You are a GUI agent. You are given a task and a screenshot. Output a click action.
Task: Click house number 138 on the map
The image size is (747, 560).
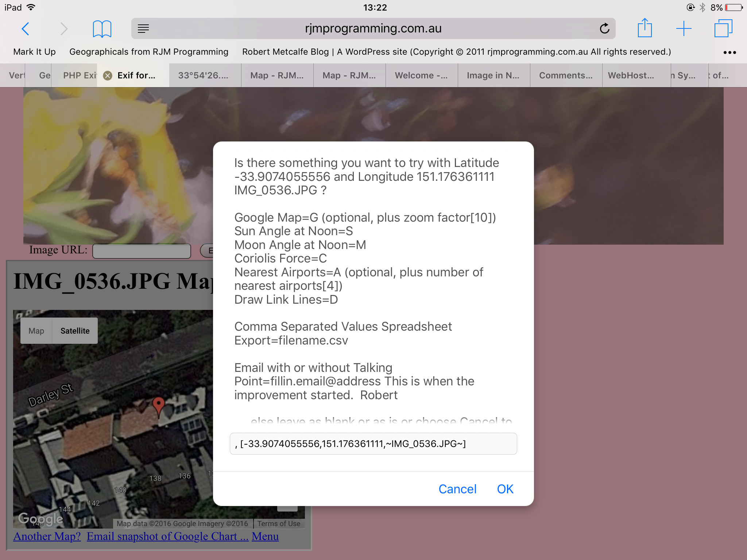tap(155, 478)
